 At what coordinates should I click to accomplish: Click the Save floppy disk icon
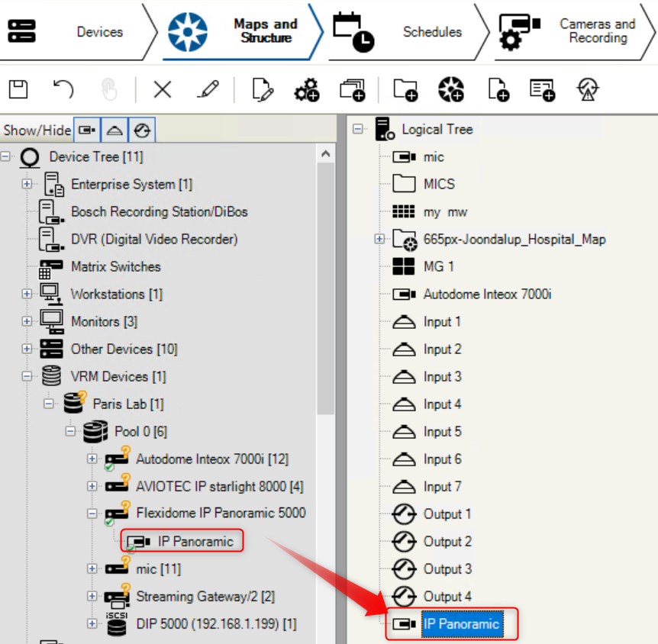[x=18, y=90]
